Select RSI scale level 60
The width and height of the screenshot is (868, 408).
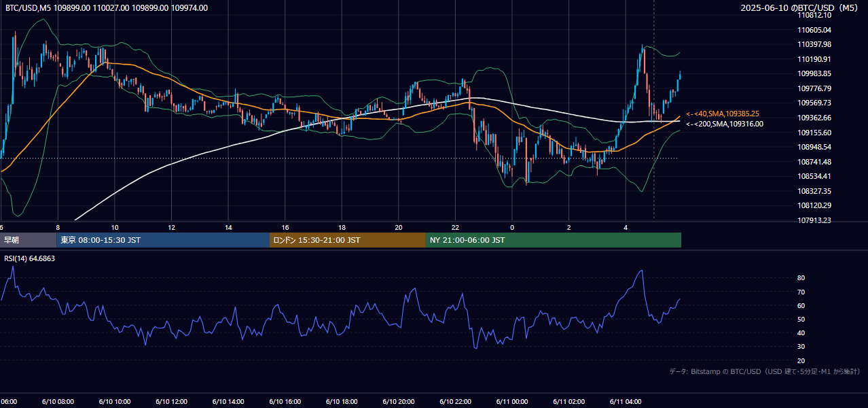[x=801, y=305]
